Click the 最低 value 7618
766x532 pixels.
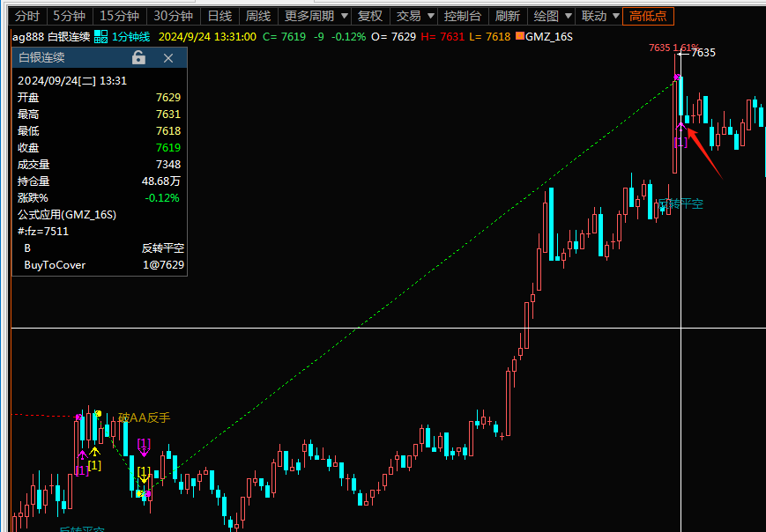pyautogui.click(x=168, y=131)
